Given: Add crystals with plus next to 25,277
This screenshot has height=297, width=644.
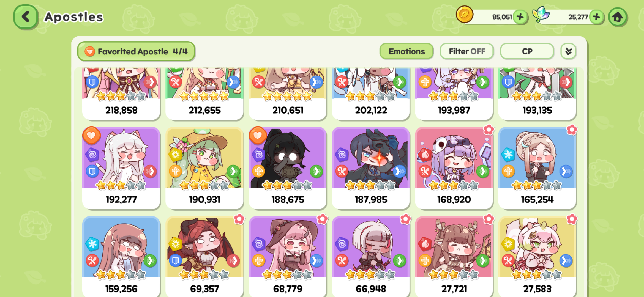Looking at the screenshot, I should [x=596, y=17].
